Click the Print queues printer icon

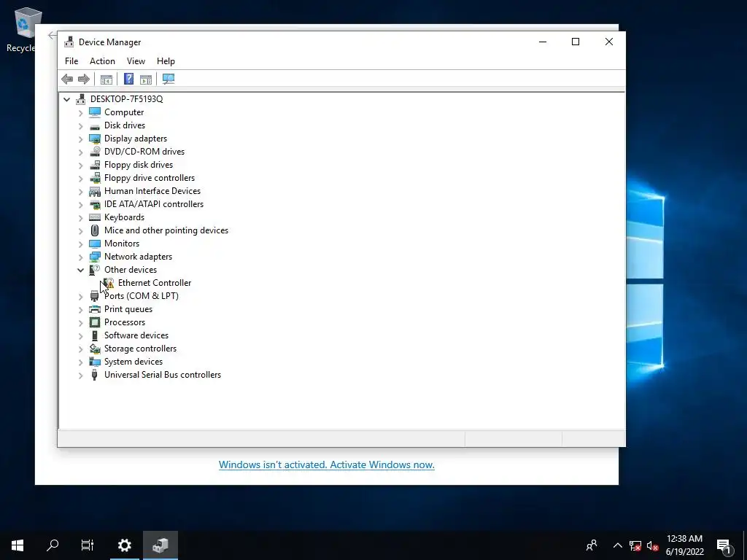click(95, 309)
